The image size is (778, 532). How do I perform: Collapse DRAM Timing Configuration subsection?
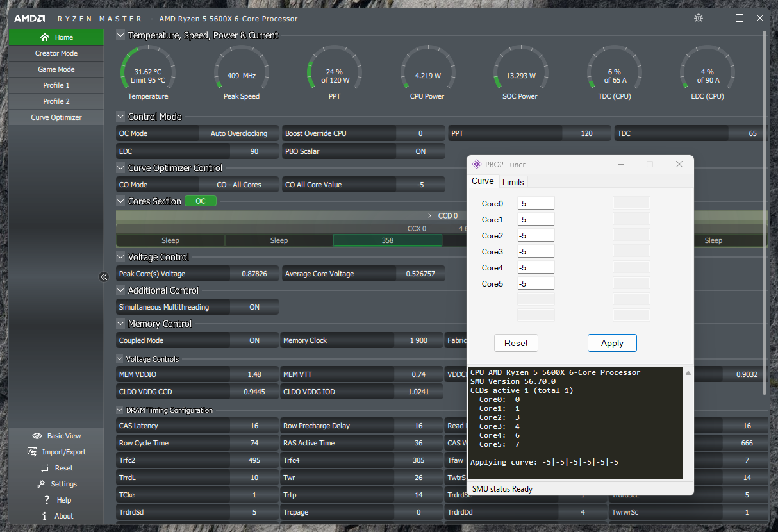coord(120,410)
